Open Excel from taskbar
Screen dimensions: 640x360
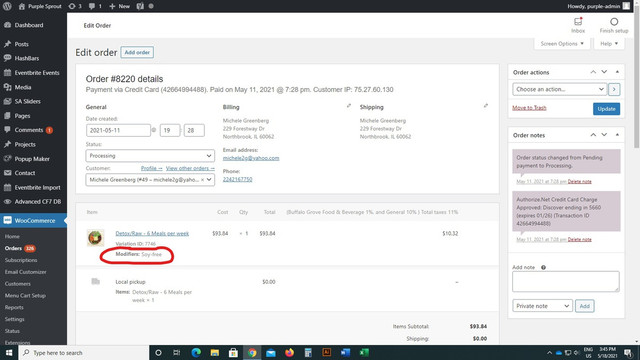tap(364, 353)
